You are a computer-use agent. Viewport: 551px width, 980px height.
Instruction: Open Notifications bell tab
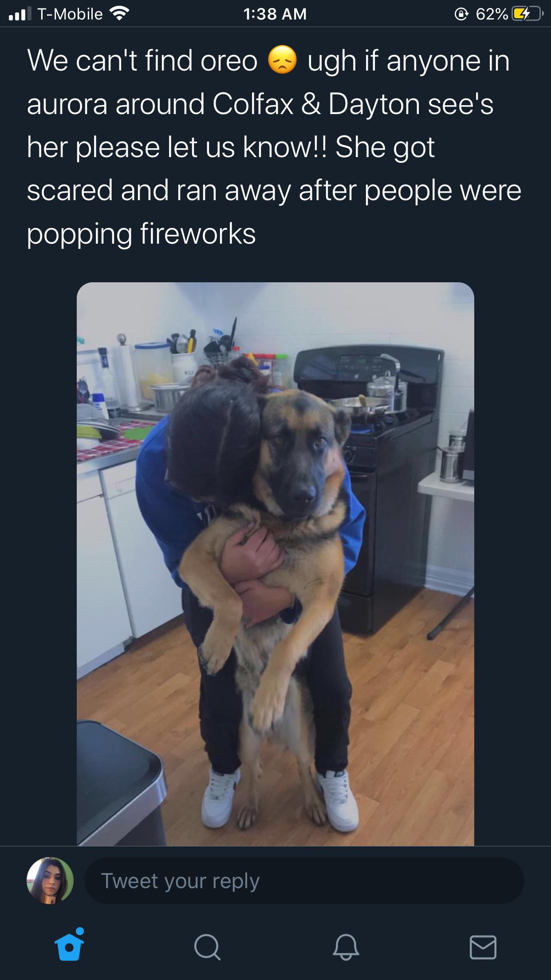[x=346, y=947]
